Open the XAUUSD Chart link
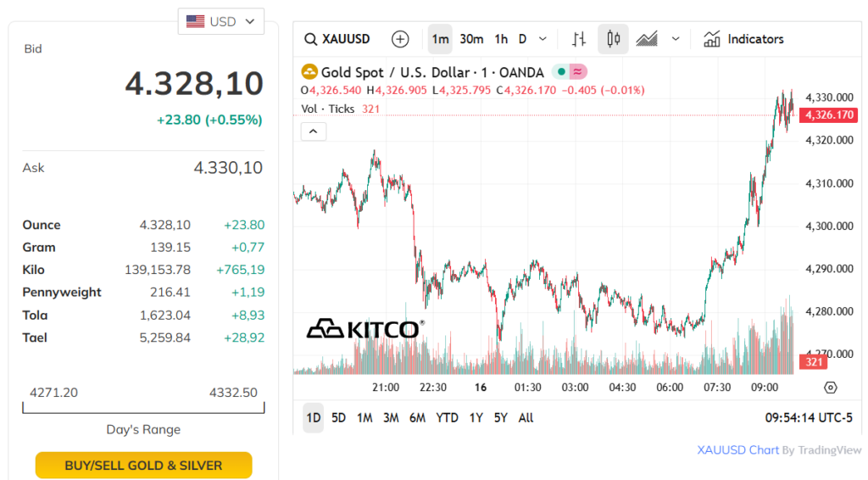The width and height of the screenshot is (868, 480). click(x=737, y=450)
